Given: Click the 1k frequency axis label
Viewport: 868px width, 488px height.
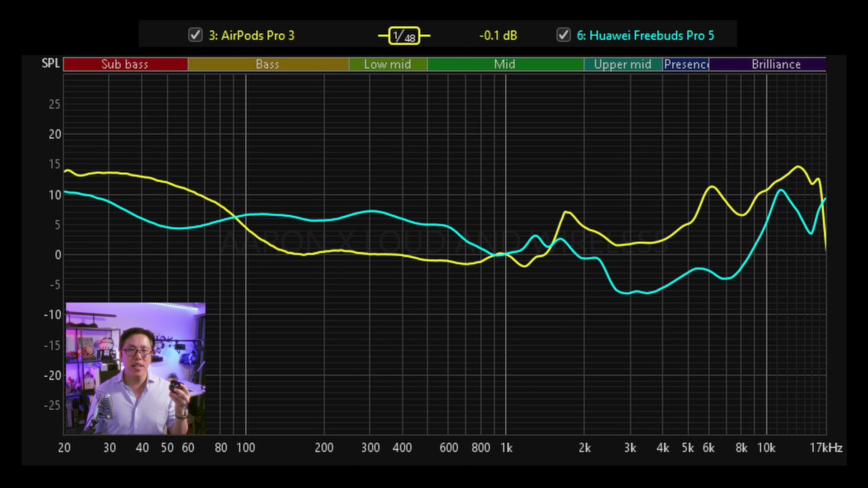Looking at the screenshot, I should [x=506, y=448].
